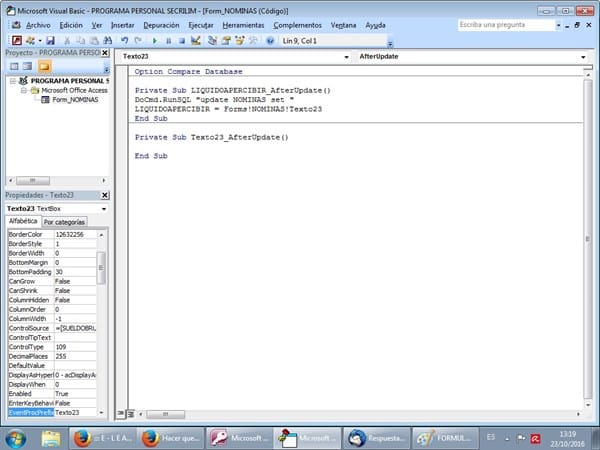Select the BorderColor property value field
The width and height of the screenshot is (600, 450).
click(x=74, y=233)
